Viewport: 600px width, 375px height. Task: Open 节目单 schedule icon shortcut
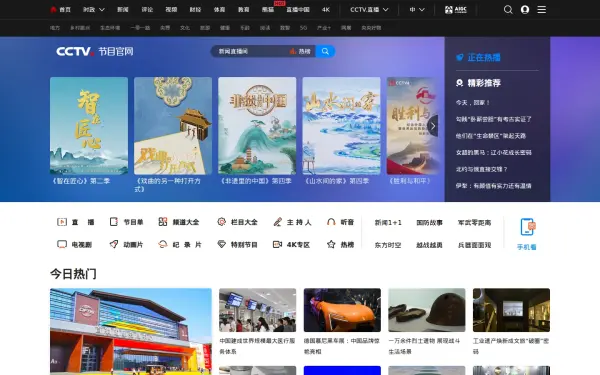tap(114, 222)
